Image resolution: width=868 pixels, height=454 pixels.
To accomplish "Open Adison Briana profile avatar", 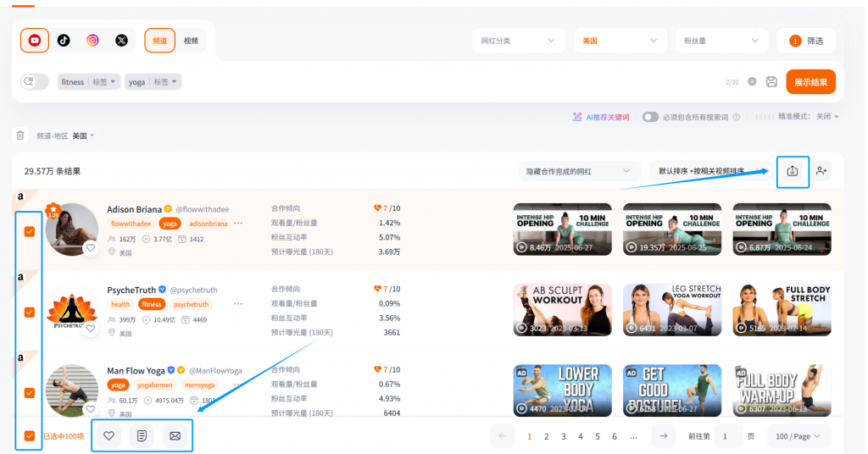I will click(x=72, y=230).
